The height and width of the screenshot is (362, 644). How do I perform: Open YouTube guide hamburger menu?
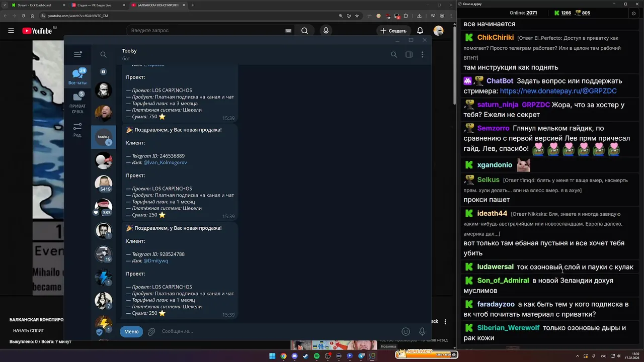pos(11,31)
